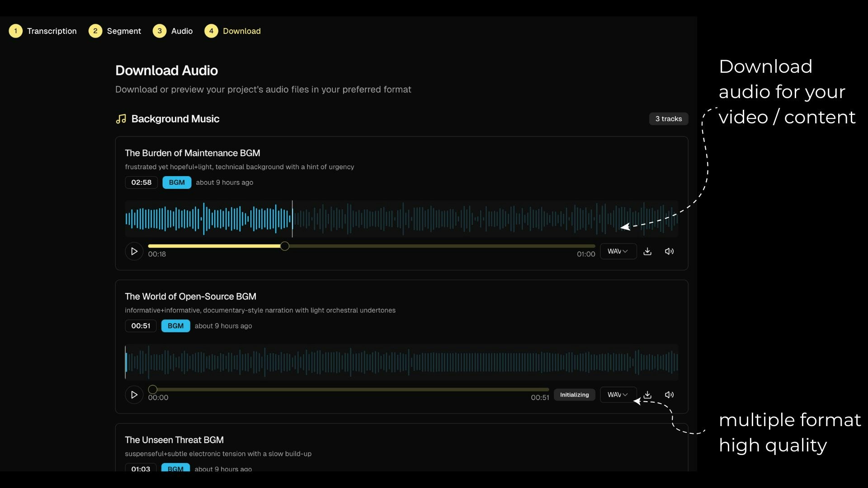Image resolution: width=868 pixels, height=488 pixels.
Task: Download The Burden of Maintenance BGM file
Action: point(647,251)
